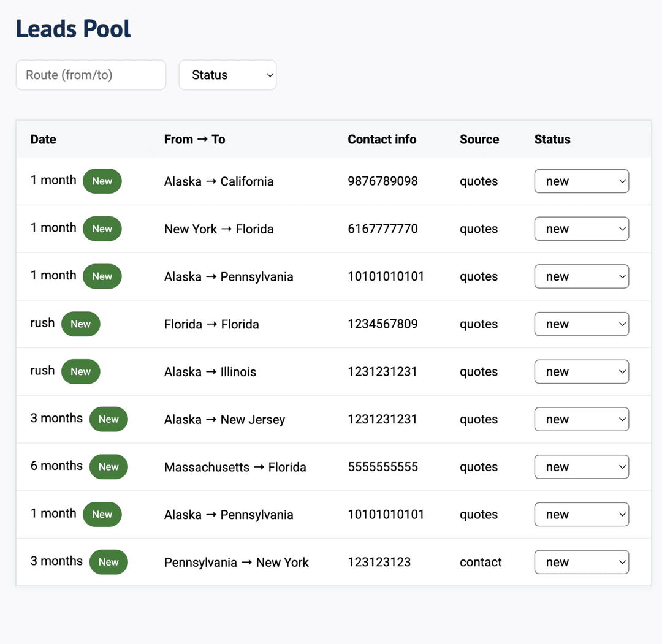
Task: Click the New badge on the Alaska → California row
Action: coord(102,181)
